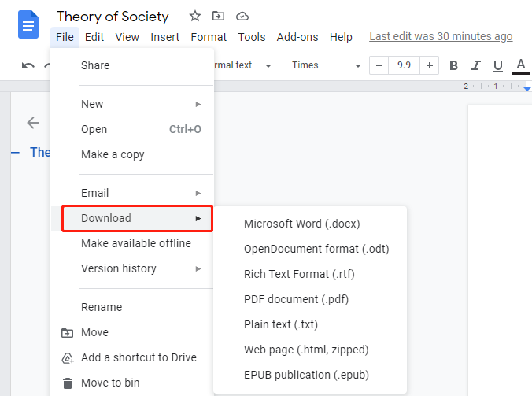The width and height of the screenshot is (532, 396).
Task: Select Make available offline
Action: point(132,243)
